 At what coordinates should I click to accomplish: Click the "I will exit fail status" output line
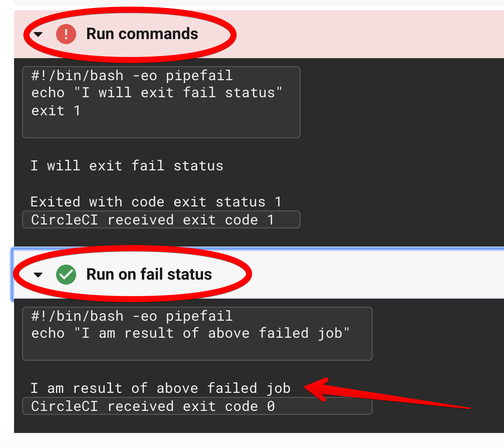point(127,166)
